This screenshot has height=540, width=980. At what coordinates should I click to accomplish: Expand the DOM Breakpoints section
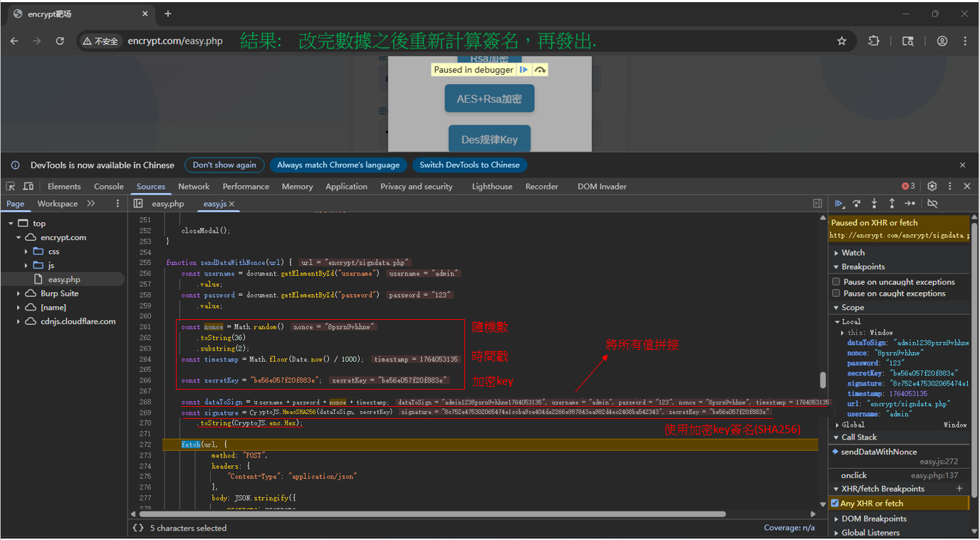click(x=900, y=519)
